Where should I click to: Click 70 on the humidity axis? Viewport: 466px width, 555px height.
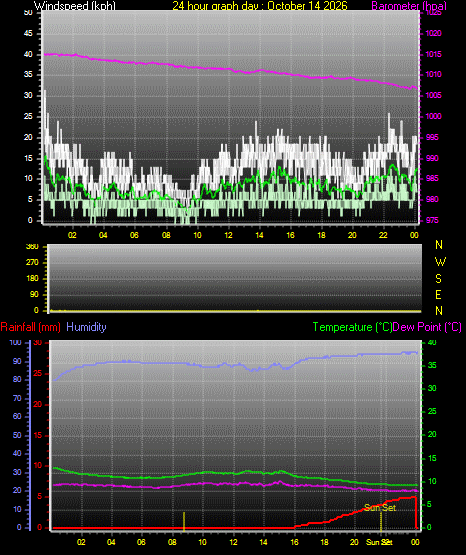point(17,399)
